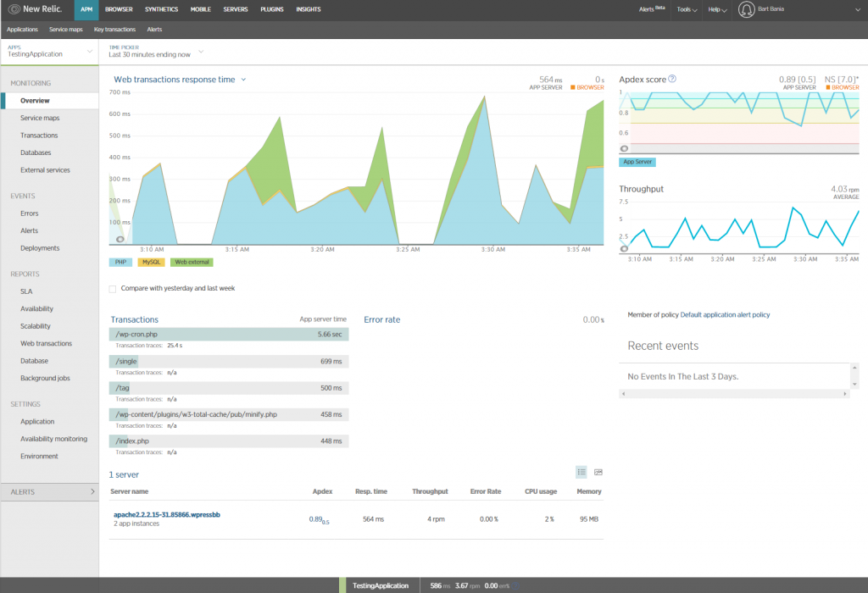Click the Bart Bania profile avatar icon
Image resolution: width=868 pixels, height=593 pixels.
pos(746,10)
